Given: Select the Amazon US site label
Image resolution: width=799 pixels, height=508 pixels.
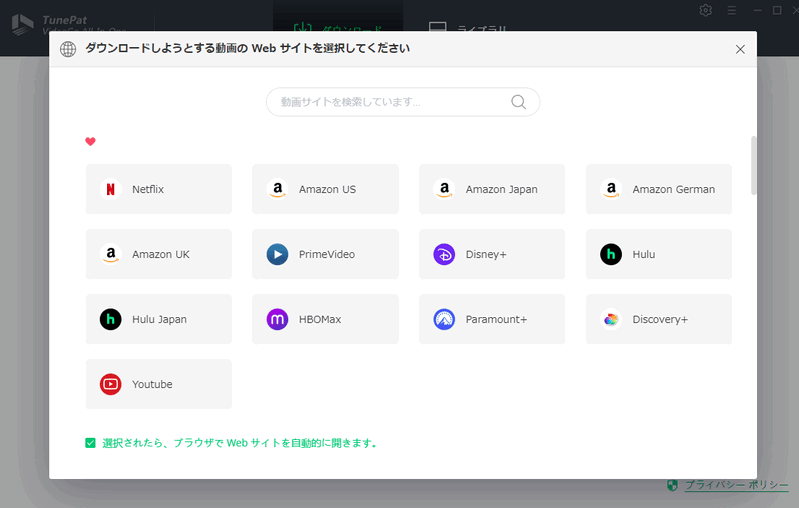Looking at the screenshot, I should pos(327,189).
